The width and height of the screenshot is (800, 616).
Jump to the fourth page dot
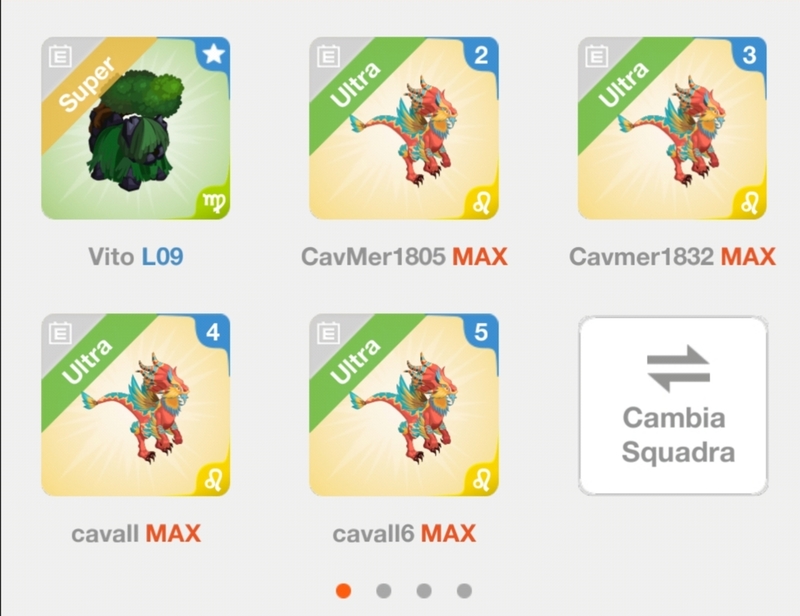[464, 591]
